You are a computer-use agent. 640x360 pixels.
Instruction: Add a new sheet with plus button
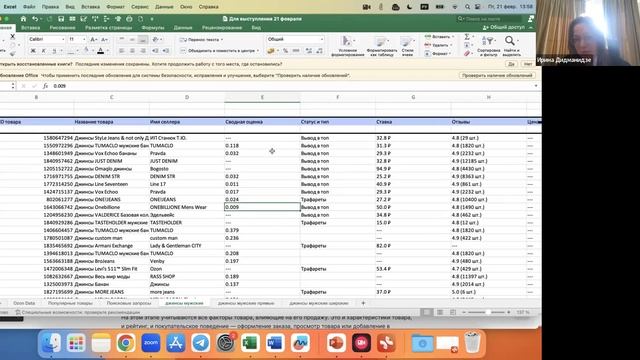coord(363,303)
